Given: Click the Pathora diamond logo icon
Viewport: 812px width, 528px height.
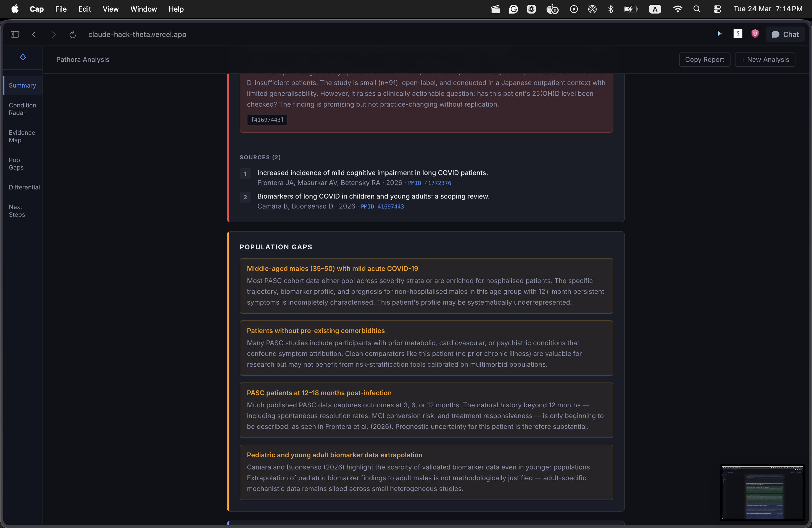Looking at the screenshot, I should [x=23, y=57].
